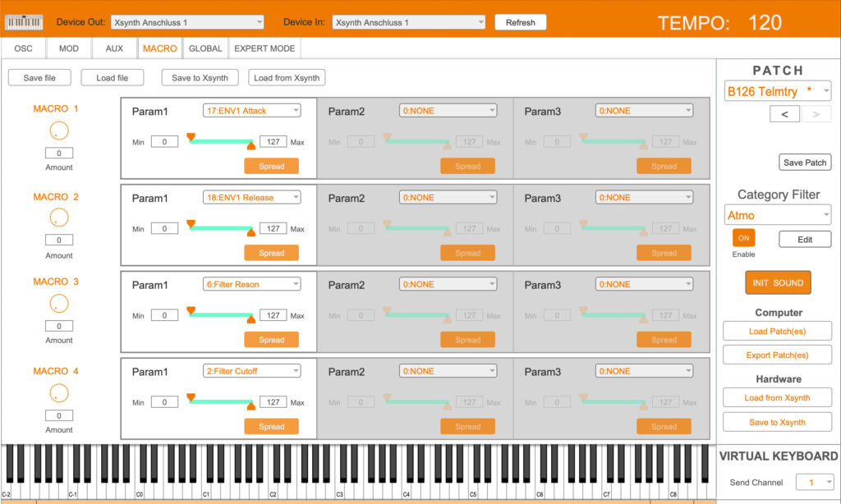Click the Refresh button
Image resolution: width=841 pixels, height=504 pixels.
[x=520, y=22]
